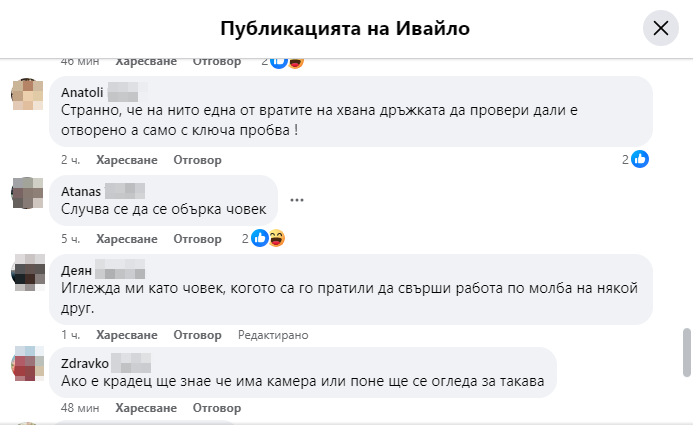Reply to Деян's comment via Отговор
This screenshot has height=429, width=693.
pyautogui.click(x=197, y=335)
